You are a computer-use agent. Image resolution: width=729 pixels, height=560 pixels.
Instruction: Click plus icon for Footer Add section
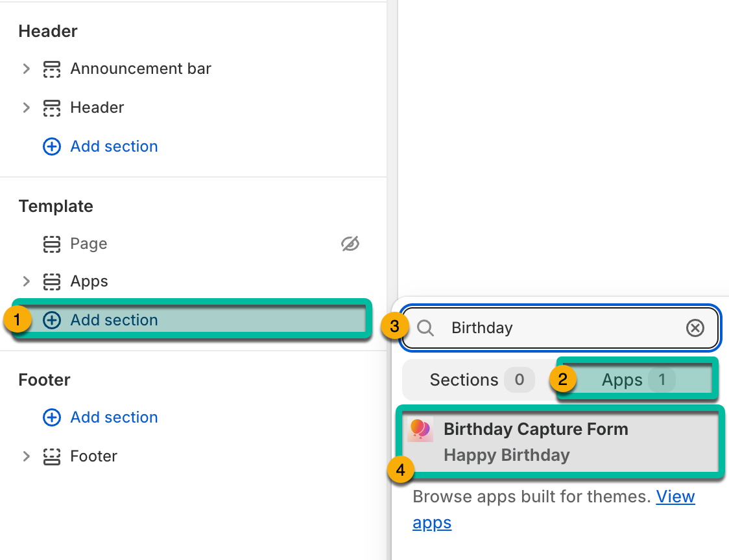[x=52, y=417]
